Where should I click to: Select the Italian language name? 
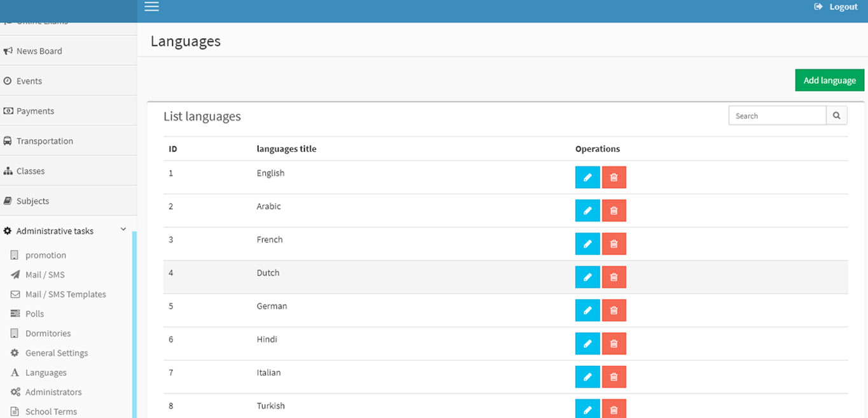[268, 372]
